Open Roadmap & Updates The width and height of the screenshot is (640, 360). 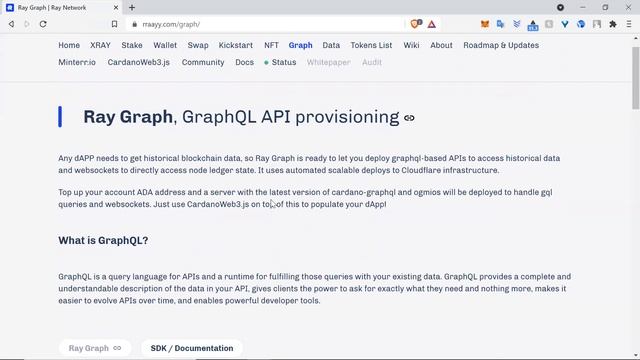[501, 45]
